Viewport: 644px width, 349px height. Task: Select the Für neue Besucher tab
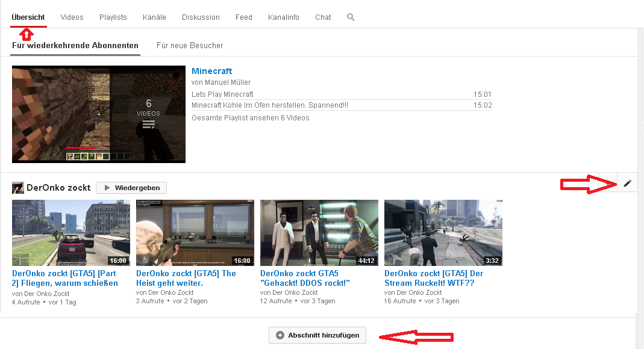point(190,46)
